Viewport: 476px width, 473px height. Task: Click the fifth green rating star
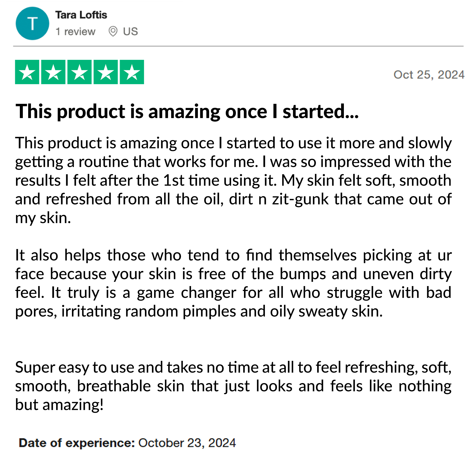point(132,72)
